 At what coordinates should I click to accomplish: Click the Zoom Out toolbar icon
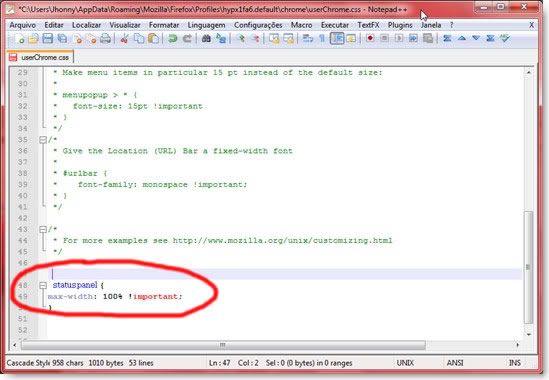click(256, 39)
